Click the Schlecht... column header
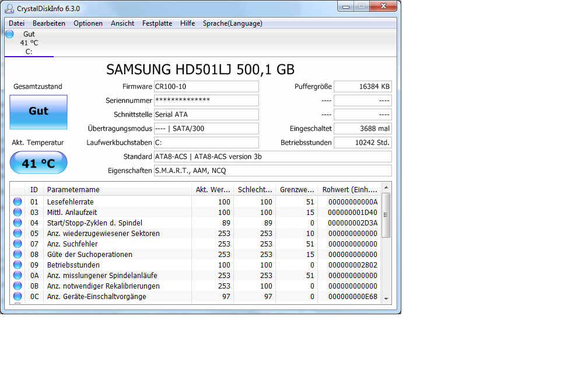Image resolution: width=588 pixels, height=368 pixels. coord(254,190)
